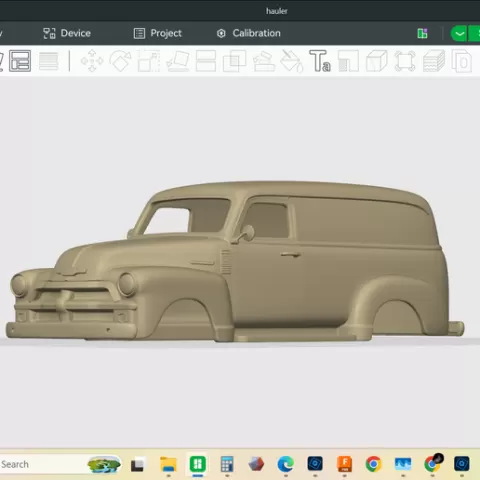
Task: Open Task View from the taskbar
Action: coord(137,465)
